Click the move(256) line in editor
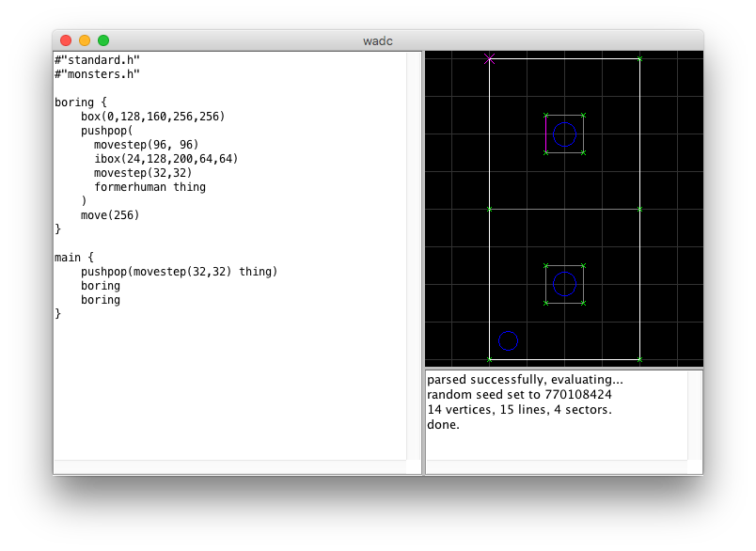 pyautogui.click(x=109, y=215)
